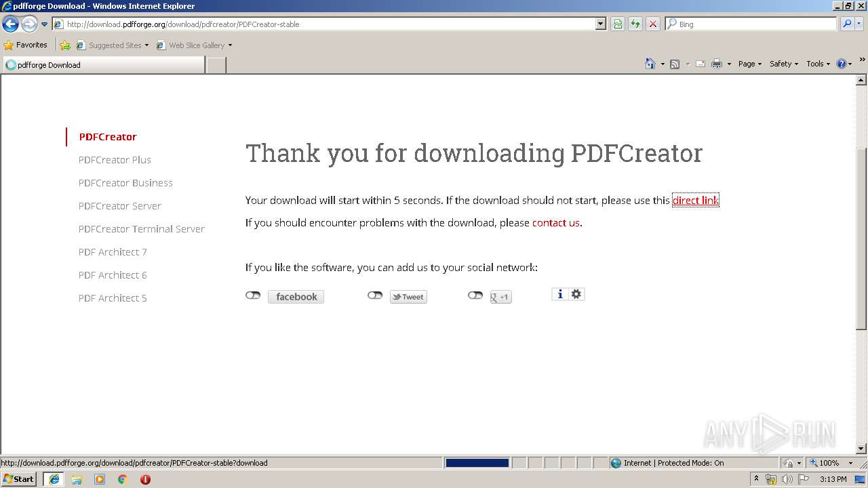Click the Print icon
Image resolution: width=868 pixels, height=488 pixels.
(x=717, y=64)
